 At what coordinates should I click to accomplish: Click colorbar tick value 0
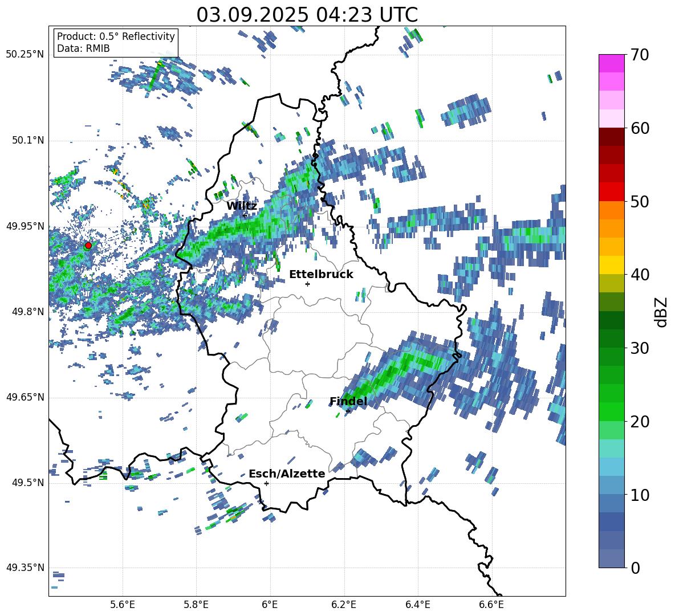coord(635,568)
